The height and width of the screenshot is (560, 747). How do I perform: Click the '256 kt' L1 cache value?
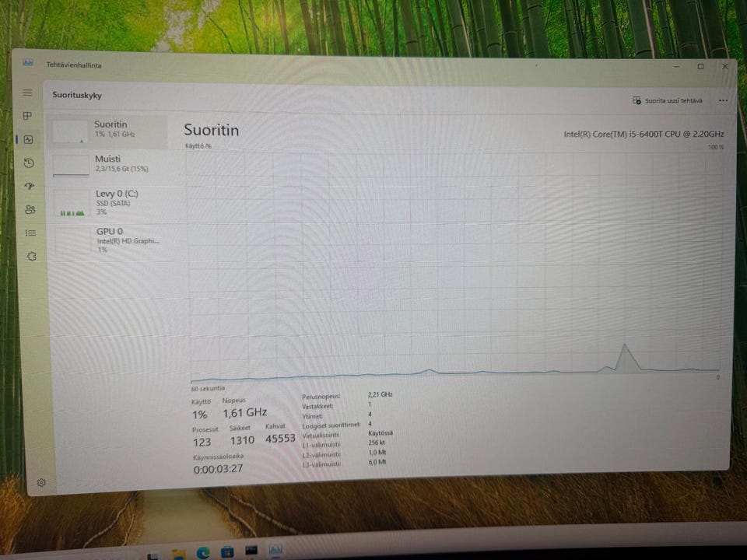[x=377, y=443]
